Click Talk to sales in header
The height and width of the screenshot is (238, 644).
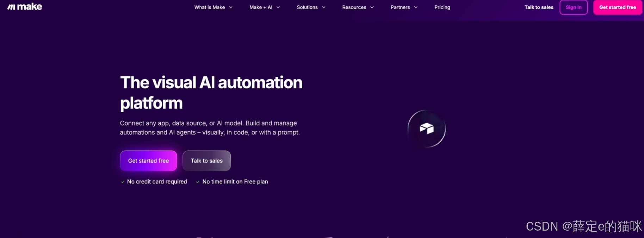pos(539,7)
